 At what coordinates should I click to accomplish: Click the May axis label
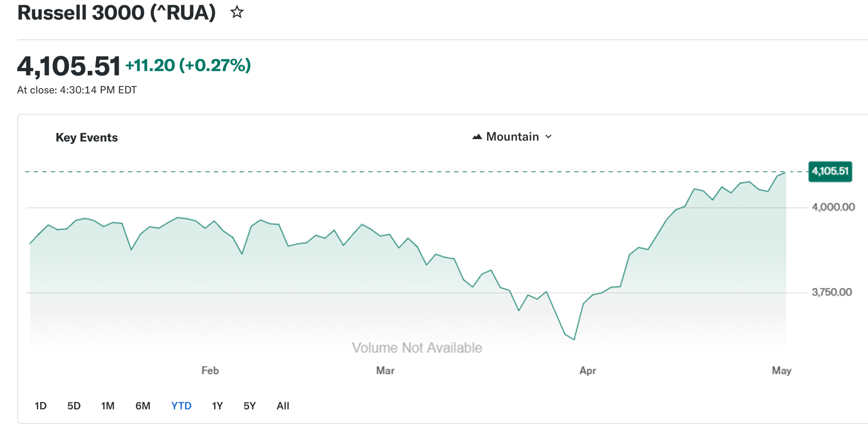click(782, 371)
